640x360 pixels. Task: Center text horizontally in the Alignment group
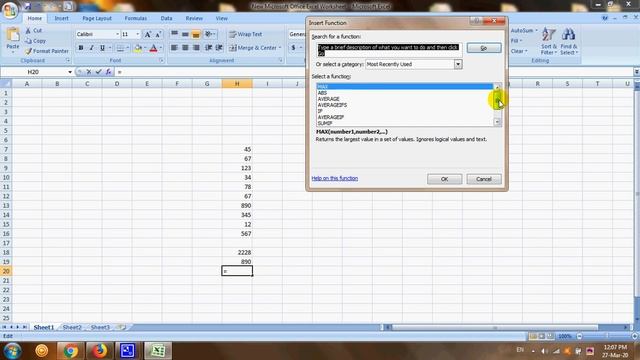click(185, 48)
